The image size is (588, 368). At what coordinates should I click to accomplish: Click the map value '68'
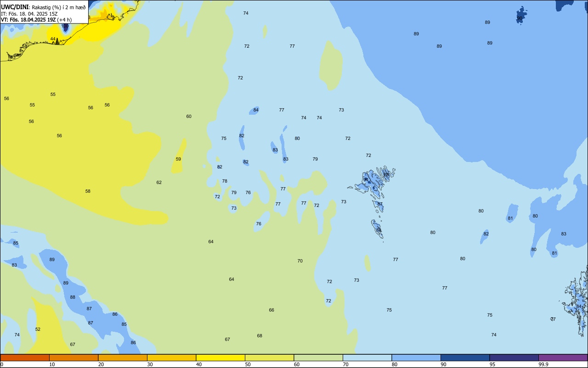pos(260,336)
